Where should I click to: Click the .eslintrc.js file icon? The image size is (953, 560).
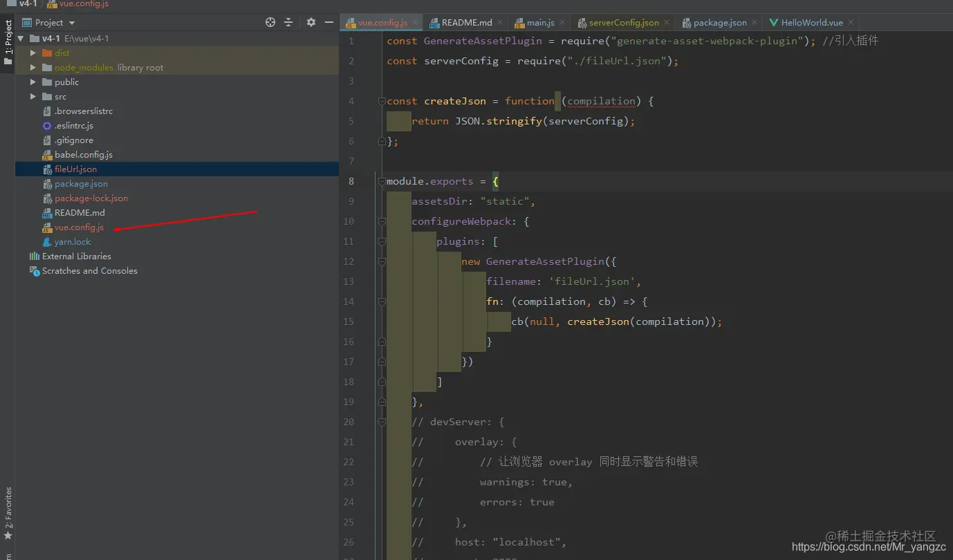(x=47, y=125)
